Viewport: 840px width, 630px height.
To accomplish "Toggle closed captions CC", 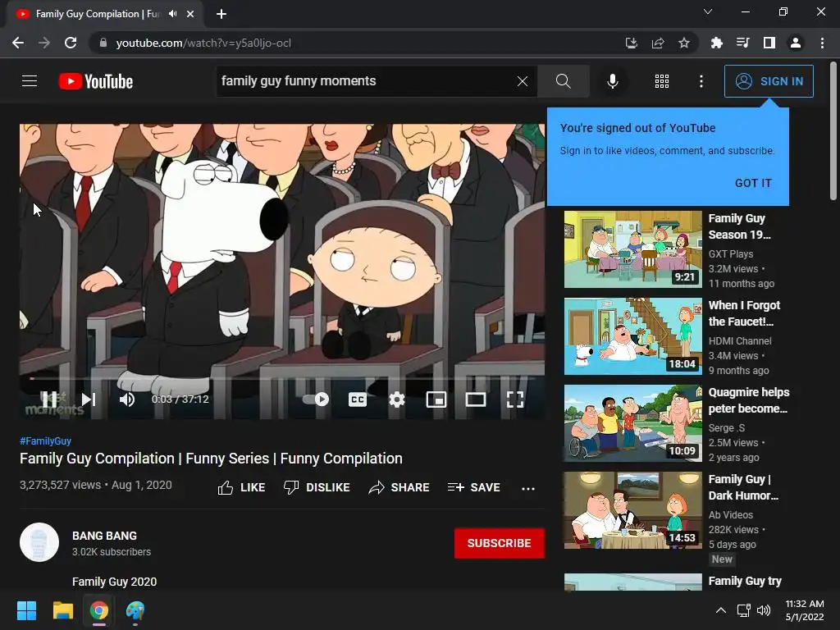I will pos(358,399).
